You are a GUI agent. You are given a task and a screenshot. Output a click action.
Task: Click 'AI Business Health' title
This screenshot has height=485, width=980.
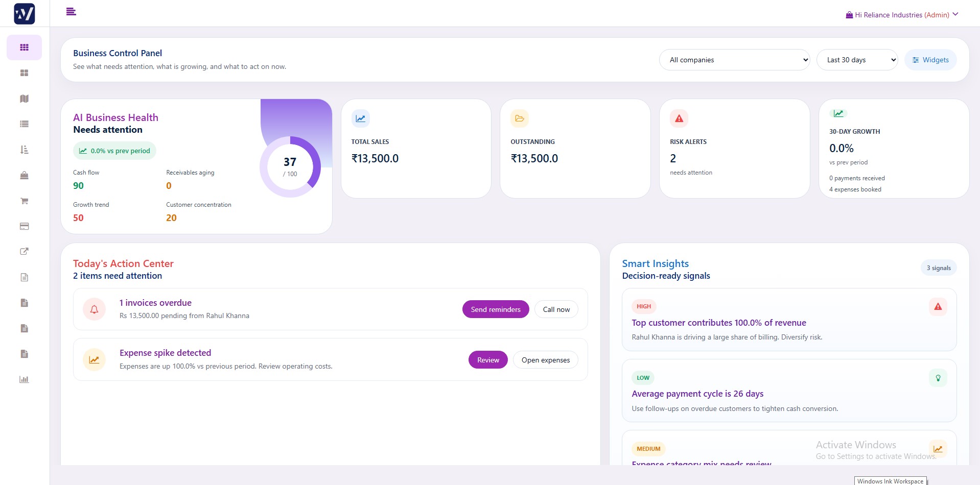[x=115, y=117]
